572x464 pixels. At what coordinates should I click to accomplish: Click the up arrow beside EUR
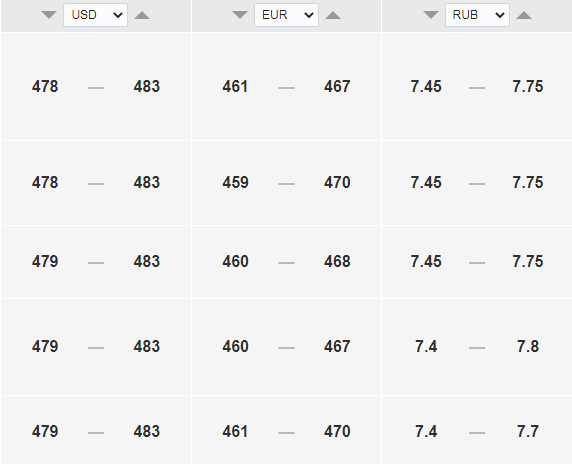pyautogui.click(x=333, y=15)
